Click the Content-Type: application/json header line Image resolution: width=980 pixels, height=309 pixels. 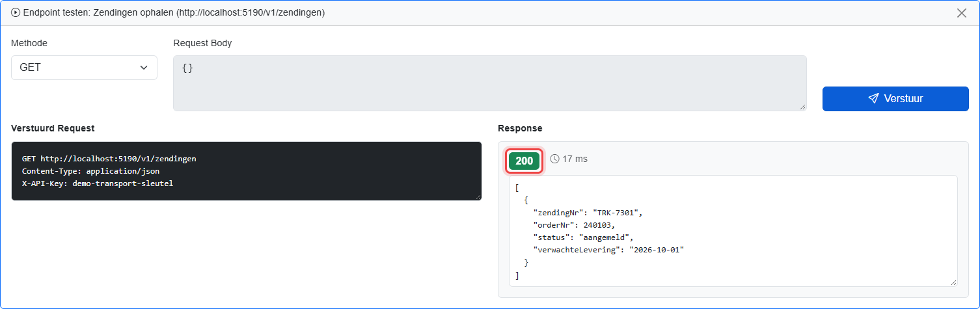(90, 171)
